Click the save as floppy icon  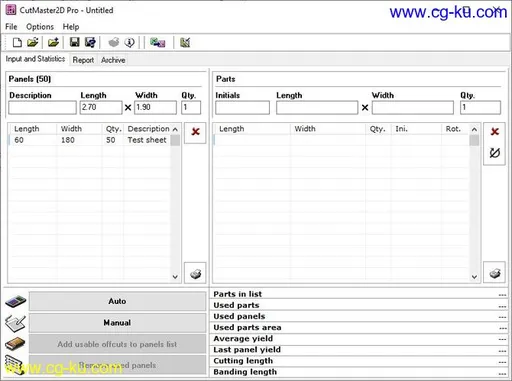(90, 42)
